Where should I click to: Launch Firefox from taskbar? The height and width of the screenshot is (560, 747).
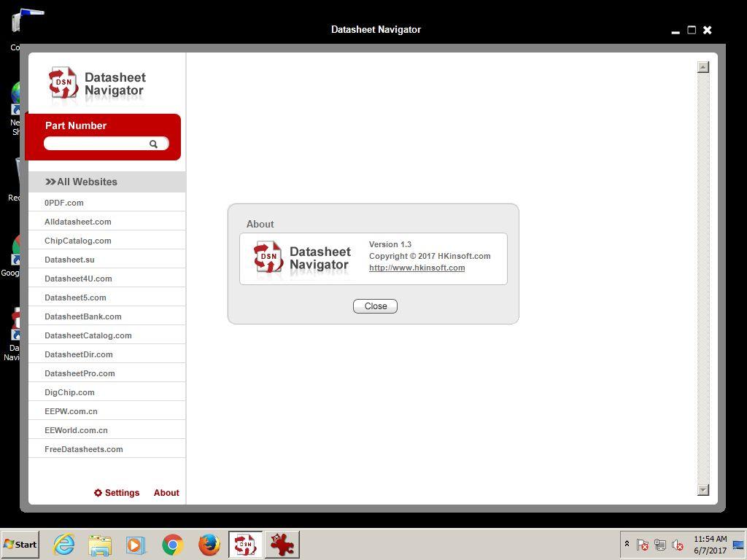[209, 545]
